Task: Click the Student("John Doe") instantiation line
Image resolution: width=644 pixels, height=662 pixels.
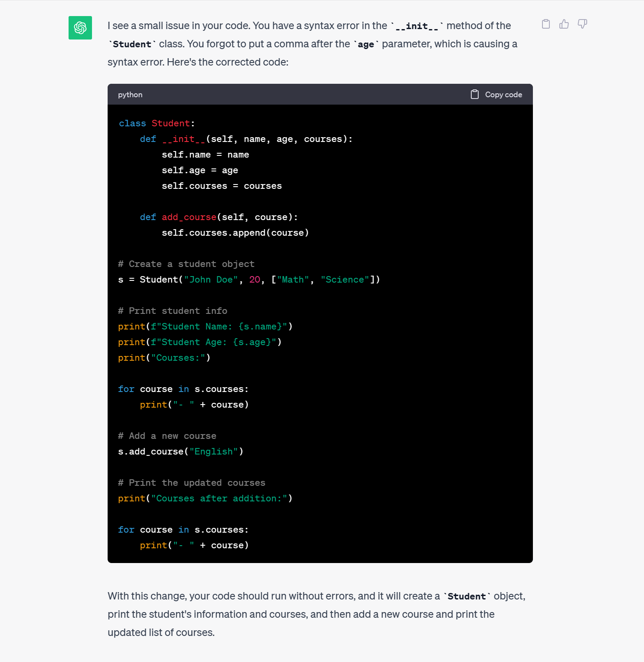Action: coord(249,280)
